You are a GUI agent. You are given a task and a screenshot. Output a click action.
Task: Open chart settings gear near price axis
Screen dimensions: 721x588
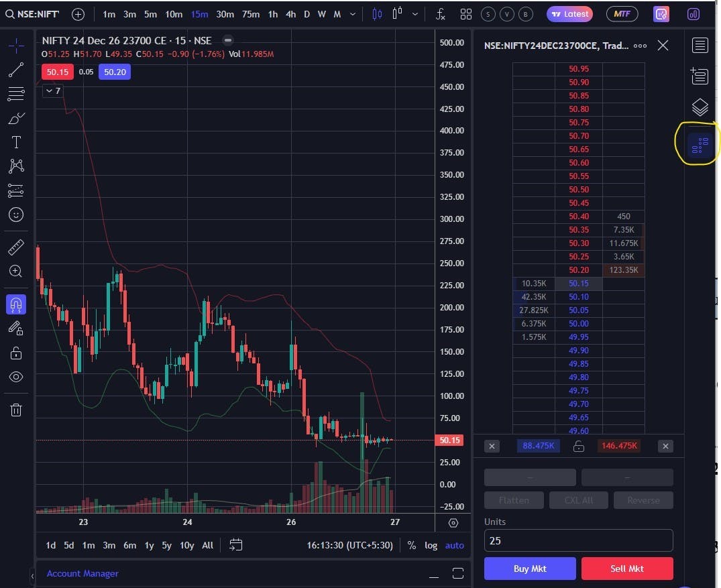pyautogui.click(x=453, y=523)
